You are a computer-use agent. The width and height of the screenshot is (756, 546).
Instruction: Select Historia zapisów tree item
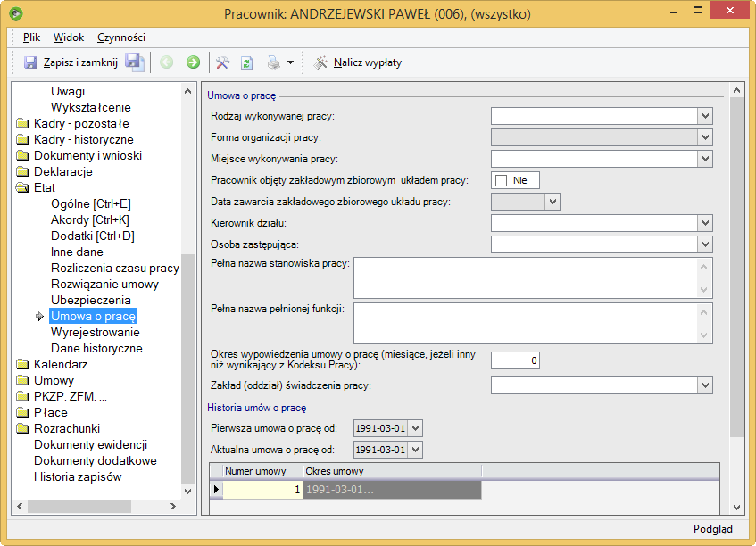point(78,477)
